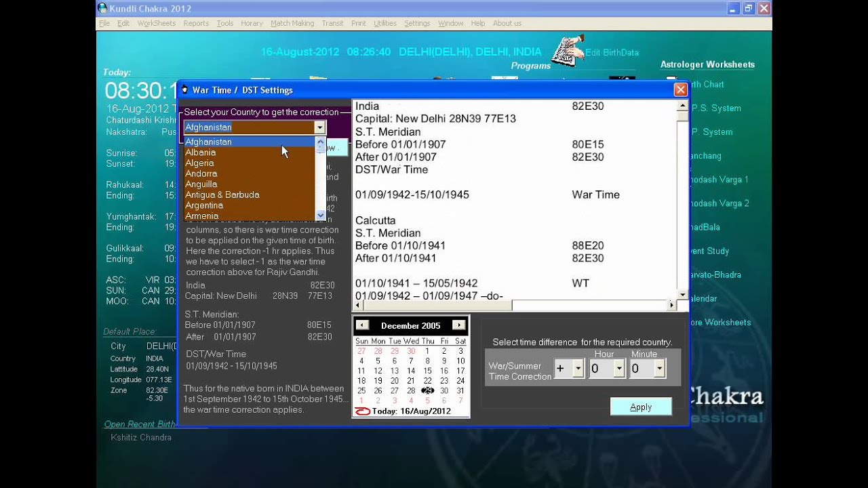The image size is (868, 488).
Task: Open the Transit menu
Action: click(x=332, y=23)
